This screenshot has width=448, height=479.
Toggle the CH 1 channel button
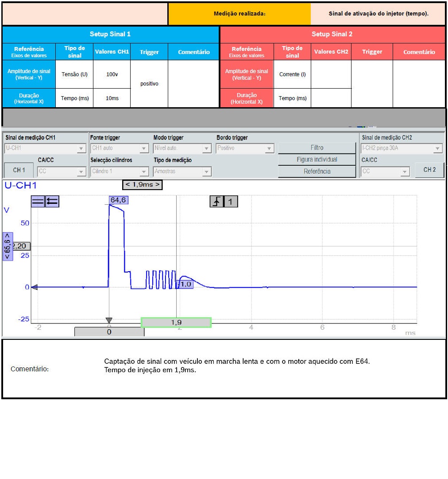click(x=19, y=170)
